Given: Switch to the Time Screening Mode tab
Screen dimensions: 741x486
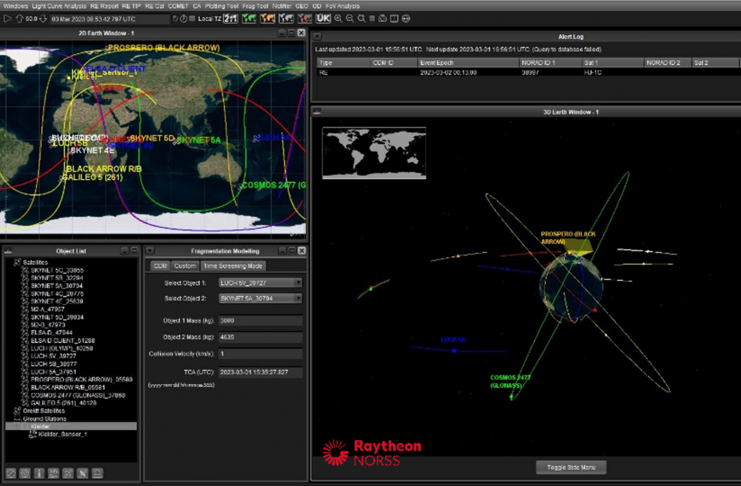Looking at the screenshot, I should pos(233,266).
